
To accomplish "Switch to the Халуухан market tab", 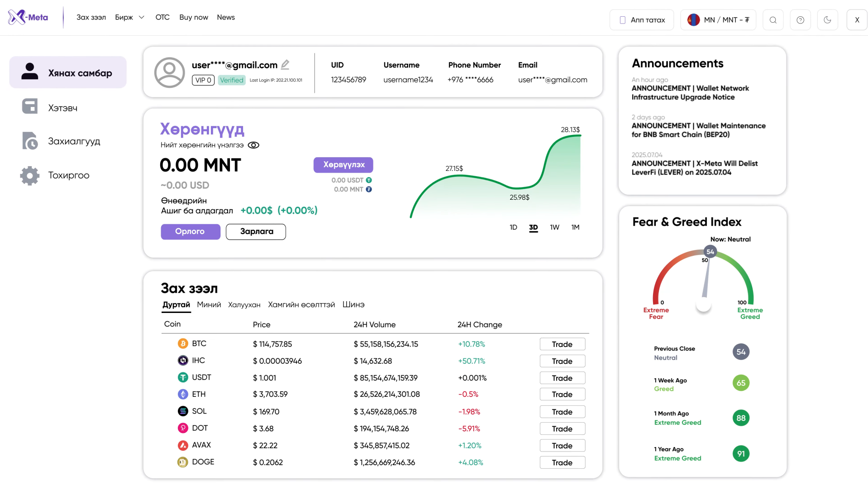I will 244,305.
